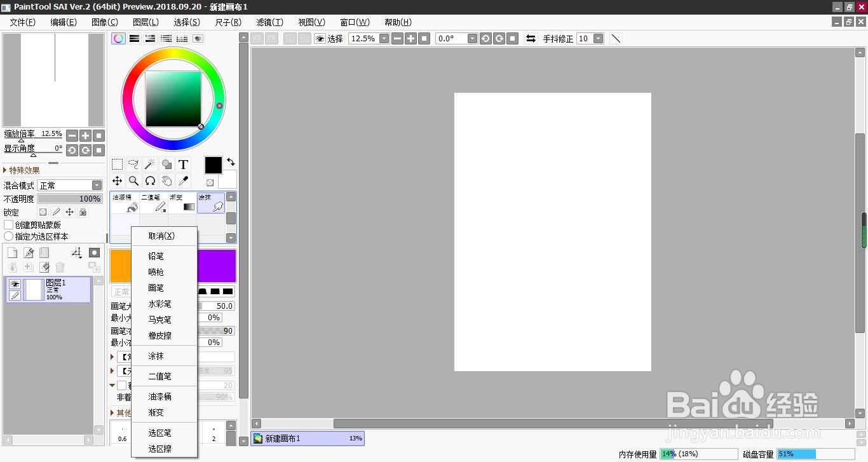Select the move layer tool
Screen dimensions: 868x462
point(117,181)
